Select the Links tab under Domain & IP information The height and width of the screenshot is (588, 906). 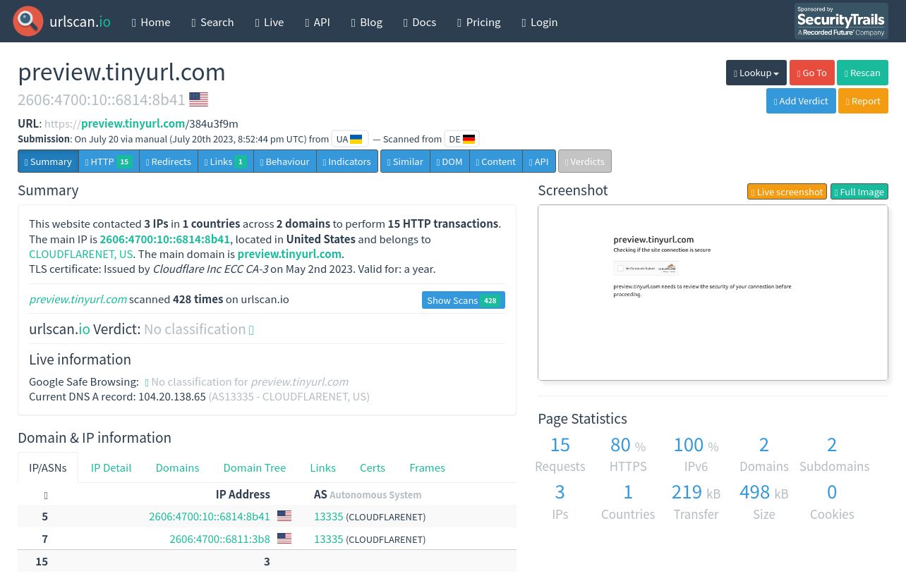pyautogui.click(x=322, y=467)
